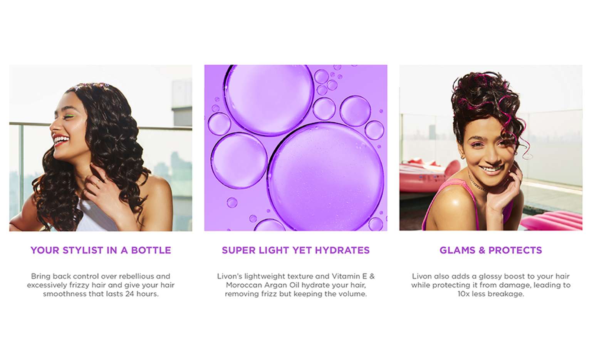
Task: Open the curly-haired laughing woman photo
Action: tap(101, 148)
